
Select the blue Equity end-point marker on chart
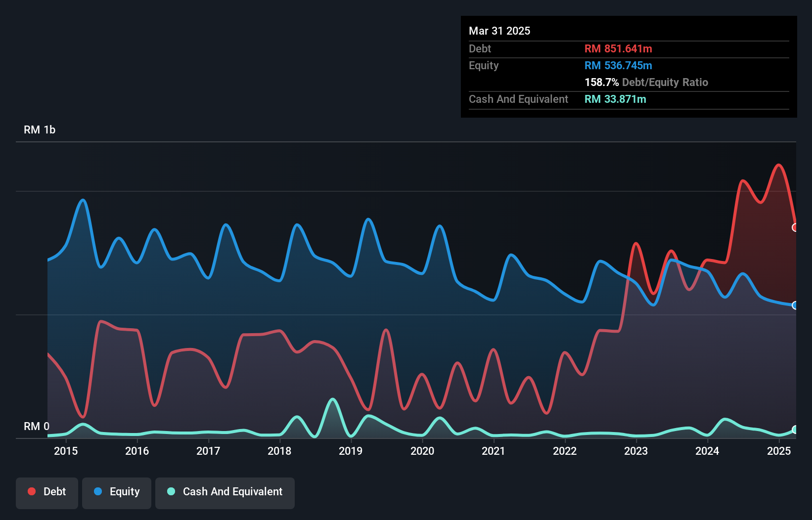click(x=795, y=305)
